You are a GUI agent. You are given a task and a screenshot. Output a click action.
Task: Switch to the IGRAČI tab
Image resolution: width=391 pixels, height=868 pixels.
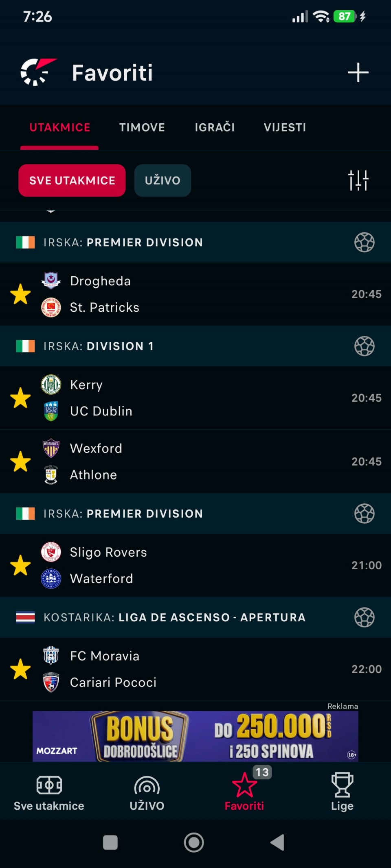click(215, 127)
